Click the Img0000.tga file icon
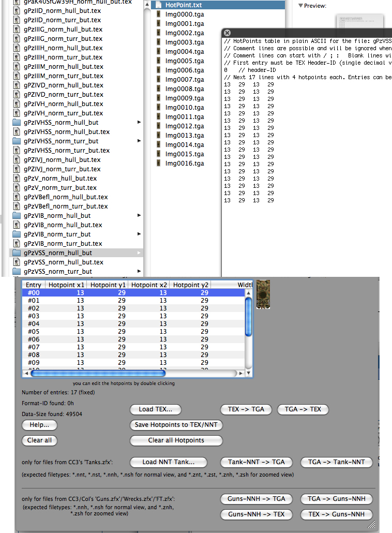 point(158,14)
